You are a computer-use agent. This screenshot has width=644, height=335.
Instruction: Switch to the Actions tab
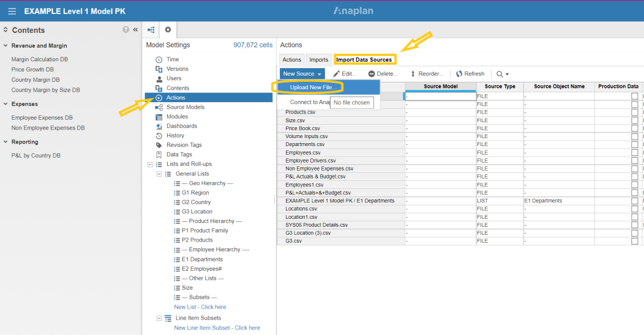point(291,60)
